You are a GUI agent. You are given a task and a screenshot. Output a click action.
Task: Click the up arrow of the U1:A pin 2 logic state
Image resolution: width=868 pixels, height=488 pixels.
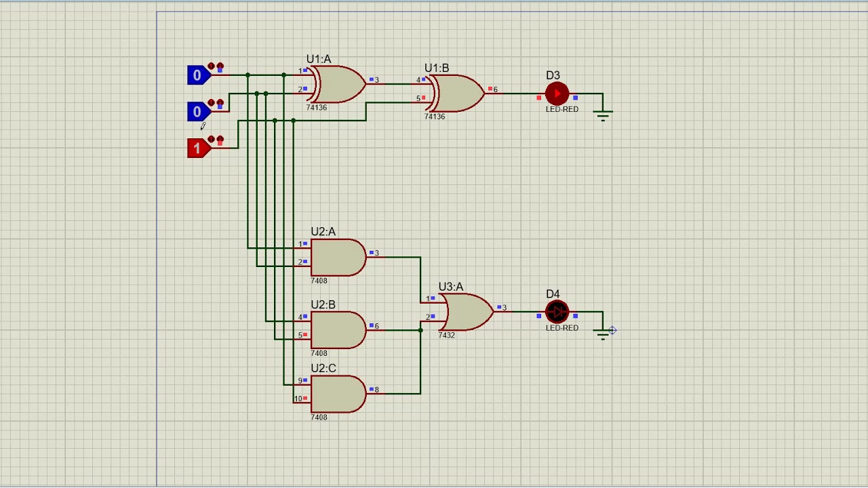point(212,103)
